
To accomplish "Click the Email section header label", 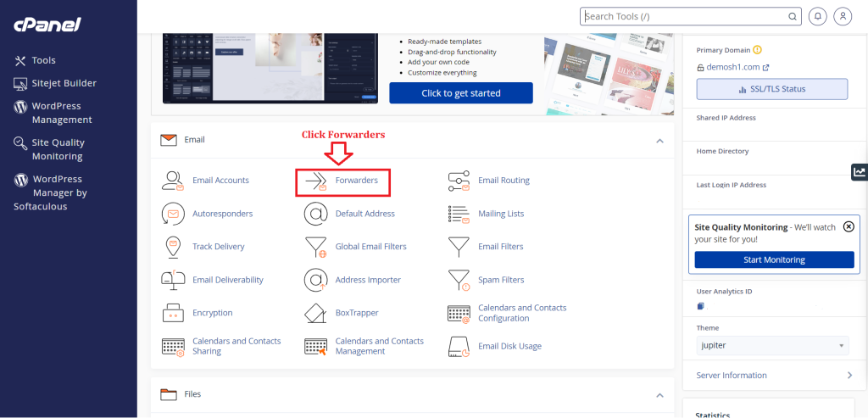I will pos(194,140).
